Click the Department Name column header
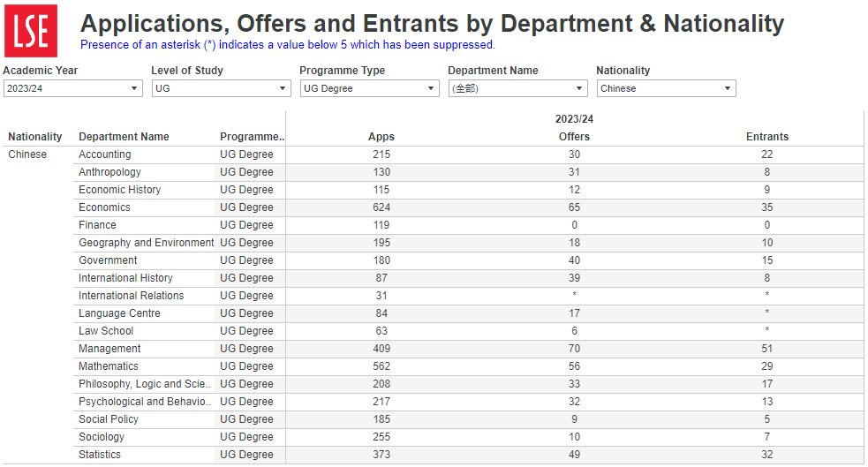The image size is (868, 467). pos(124,137)
